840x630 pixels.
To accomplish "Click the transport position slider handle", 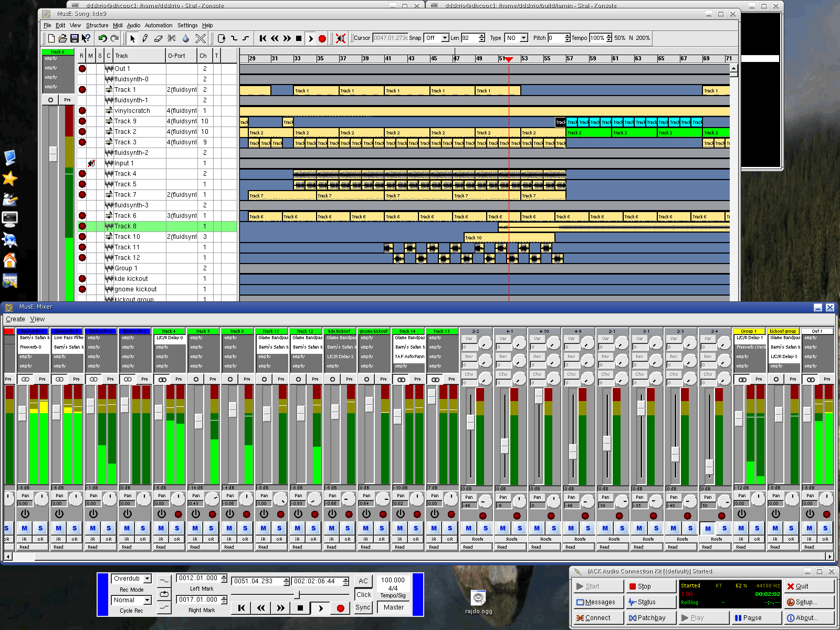I will tap(297, 595).
